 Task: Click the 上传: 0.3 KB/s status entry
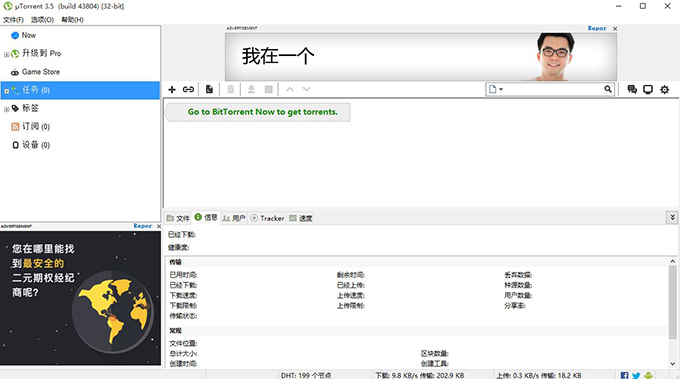click(x=539, y=376)
